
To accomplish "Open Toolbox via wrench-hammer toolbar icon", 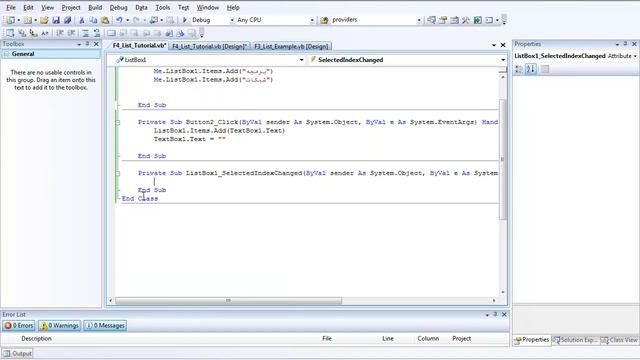I will pyautogui.click(x=466, y=20).
